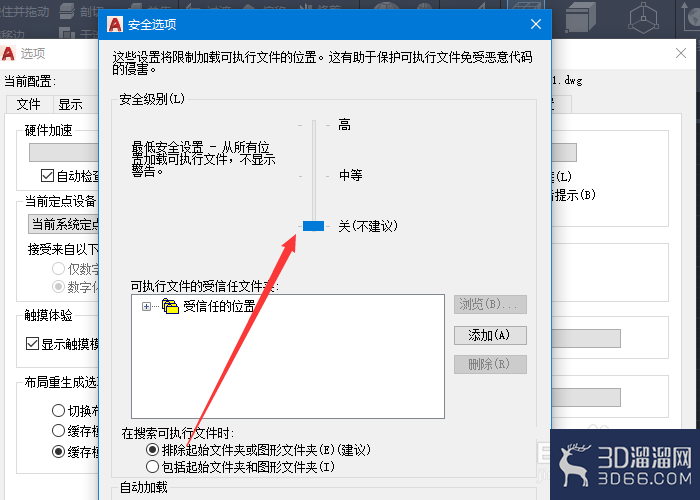This screenshot has width=700, height=500.
Task: Click the 添加(A) button
Action: tap(490, 335)
